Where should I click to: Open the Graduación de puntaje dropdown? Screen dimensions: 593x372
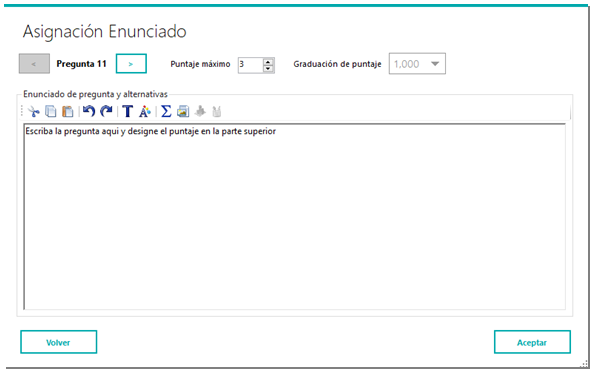(417, 64)
